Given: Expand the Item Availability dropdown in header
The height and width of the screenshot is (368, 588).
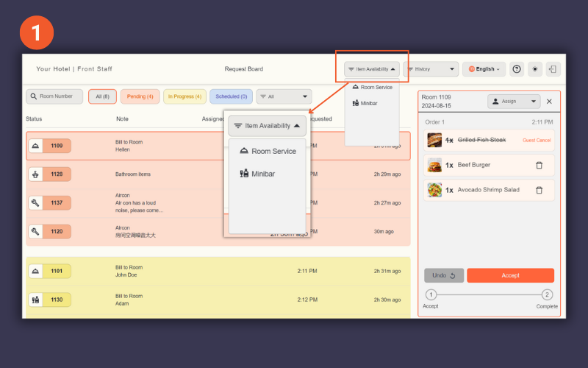Looking at the screenshot, I should (x=372, y=69).
